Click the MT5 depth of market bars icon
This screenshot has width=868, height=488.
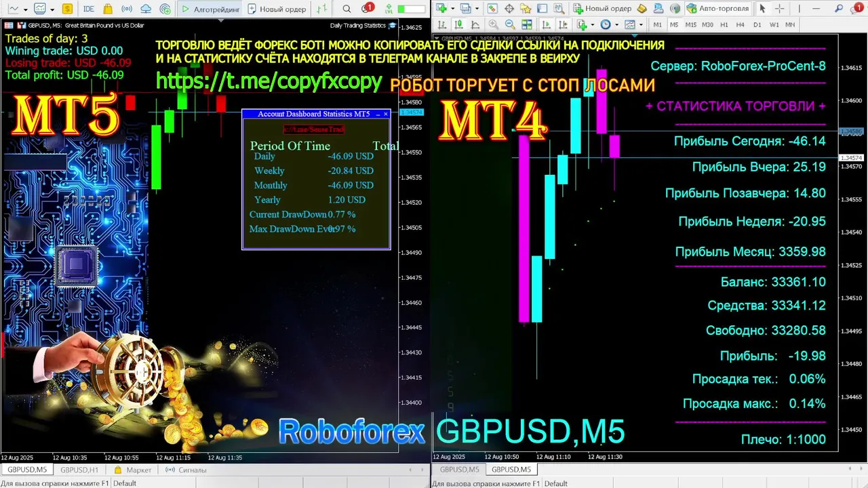(321, 9)
